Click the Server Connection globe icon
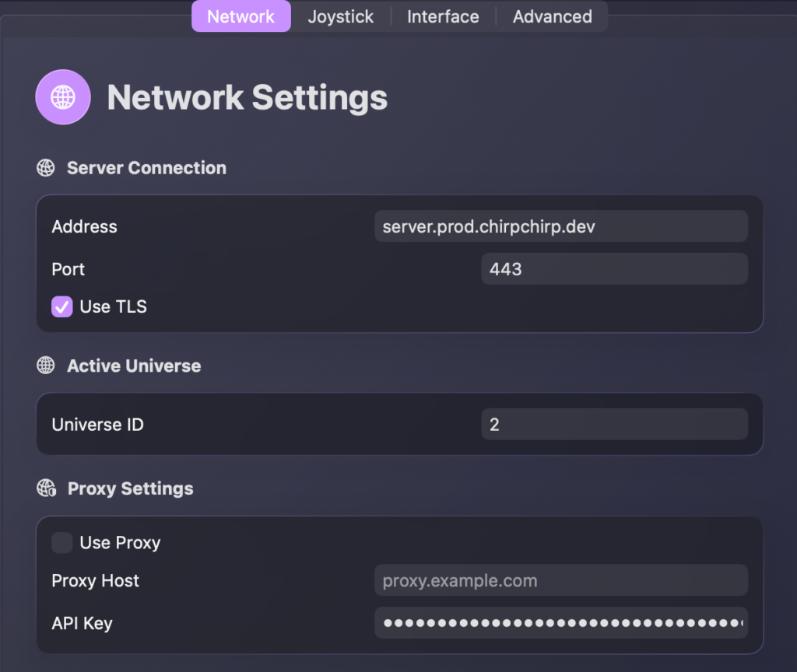 [46, 168]
